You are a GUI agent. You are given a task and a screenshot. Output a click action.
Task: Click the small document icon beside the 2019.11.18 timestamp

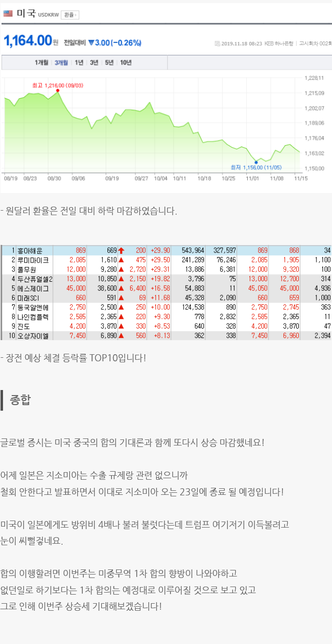click(217, 43)
